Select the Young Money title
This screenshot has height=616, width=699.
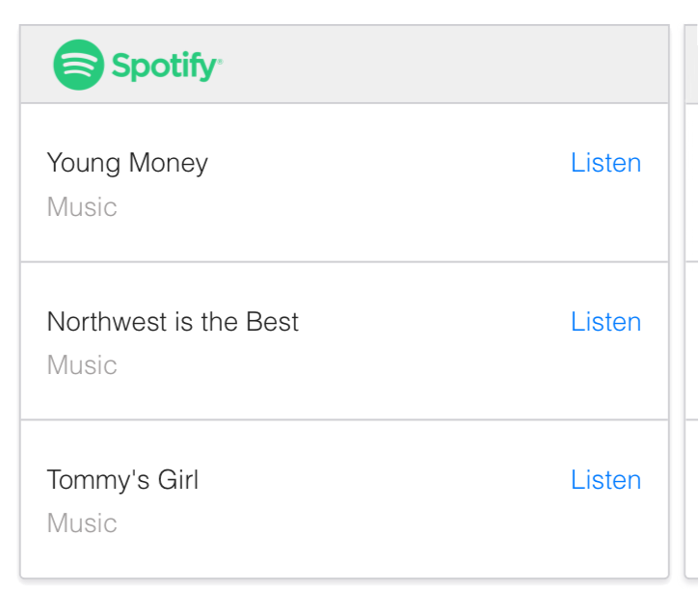coord(127,163)
